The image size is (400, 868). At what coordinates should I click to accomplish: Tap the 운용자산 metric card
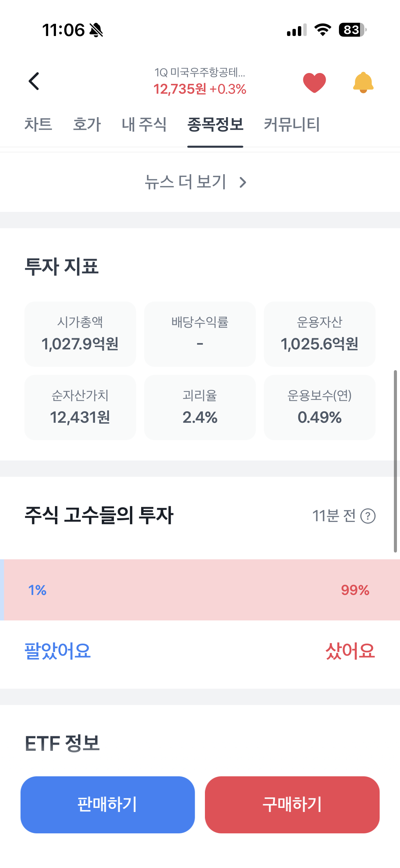(x=320, y=334)
